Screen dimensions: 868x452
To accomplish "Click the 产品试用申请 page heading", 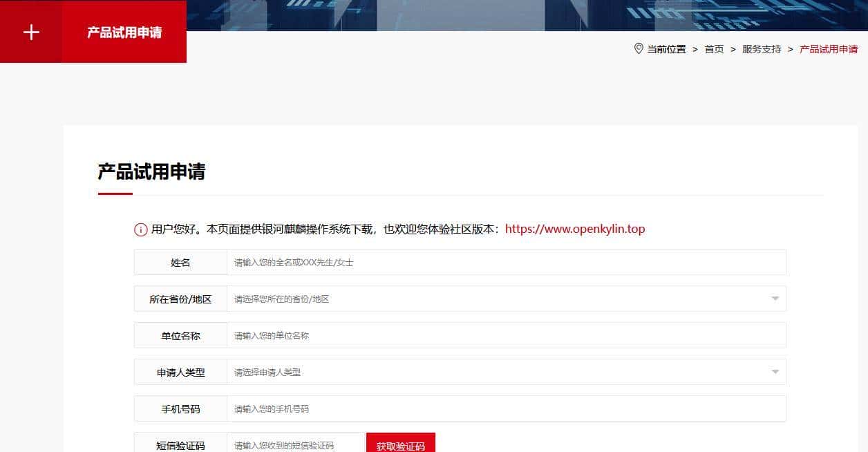I will point(151,171).
